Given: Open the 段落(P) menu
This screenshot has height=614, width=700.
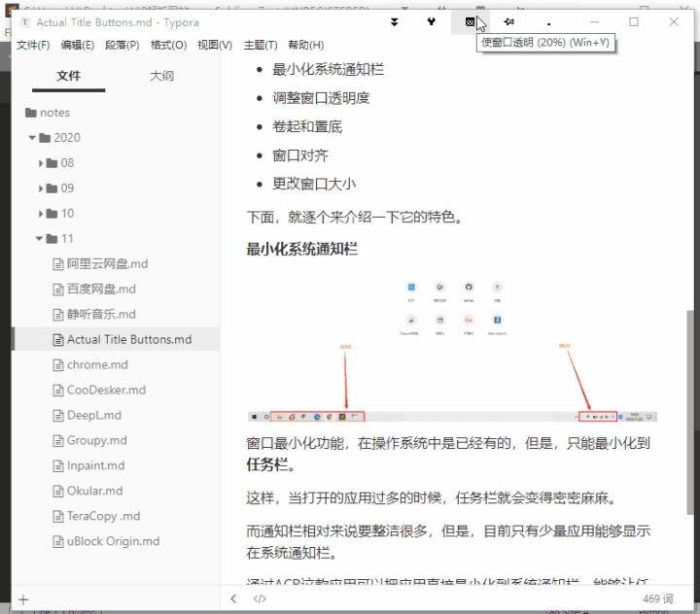Looking at the screenshot, I should click(122, 45).
